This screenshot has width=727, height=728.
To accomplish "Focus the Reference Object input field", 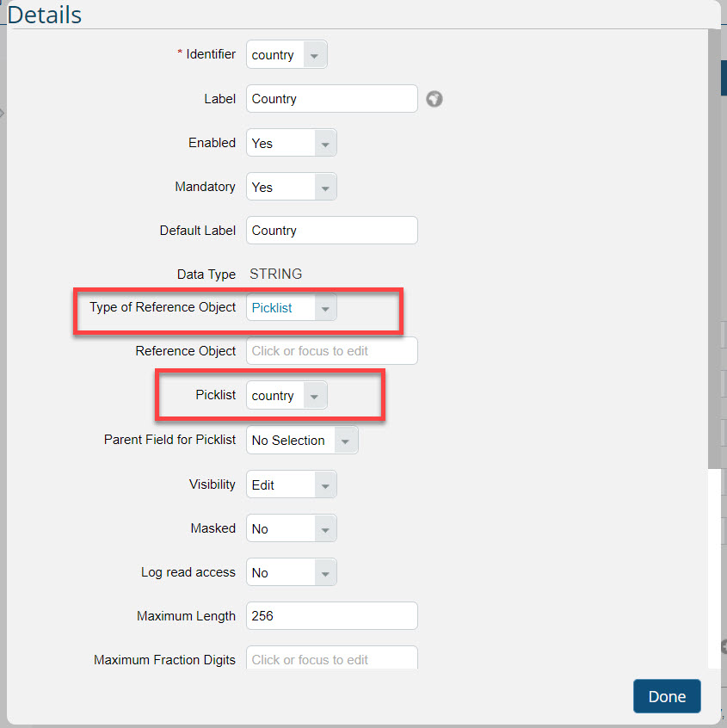I will [332, 350].
